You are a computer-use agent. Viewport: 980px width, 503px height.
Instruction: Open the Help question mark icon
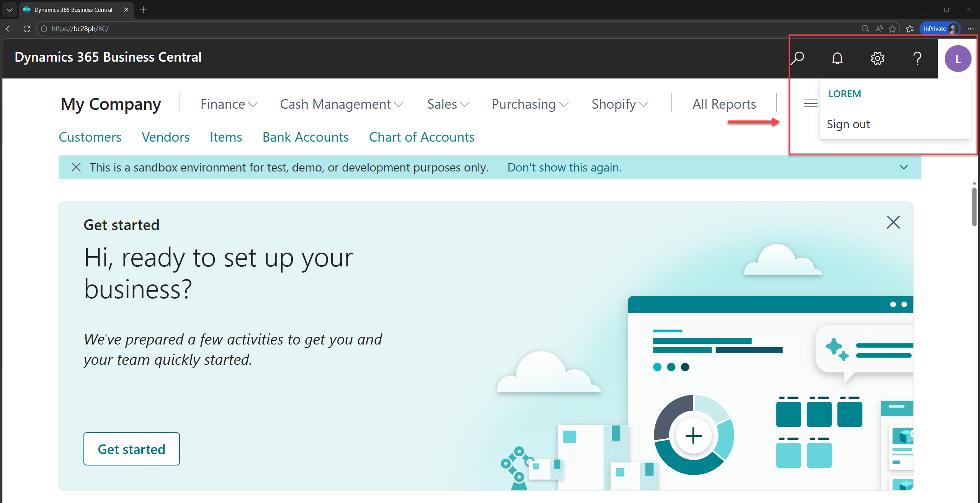(917, 58)
